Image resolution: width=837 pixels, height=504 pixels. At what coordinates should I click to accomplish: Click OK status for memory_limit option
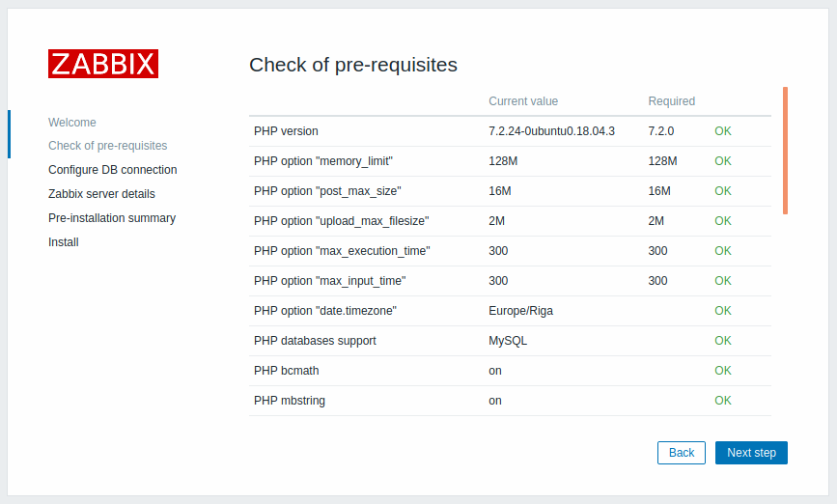(x=723, y=161)
